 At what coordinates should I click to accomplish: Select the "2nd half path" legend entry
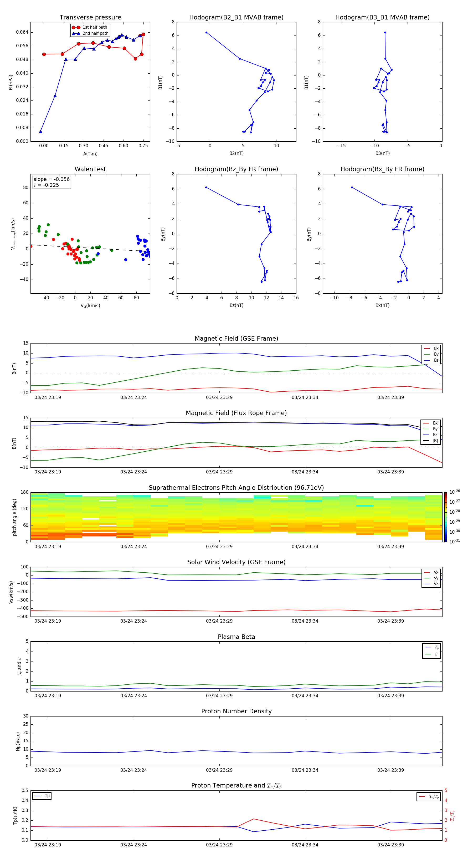[x=90, y=33]
